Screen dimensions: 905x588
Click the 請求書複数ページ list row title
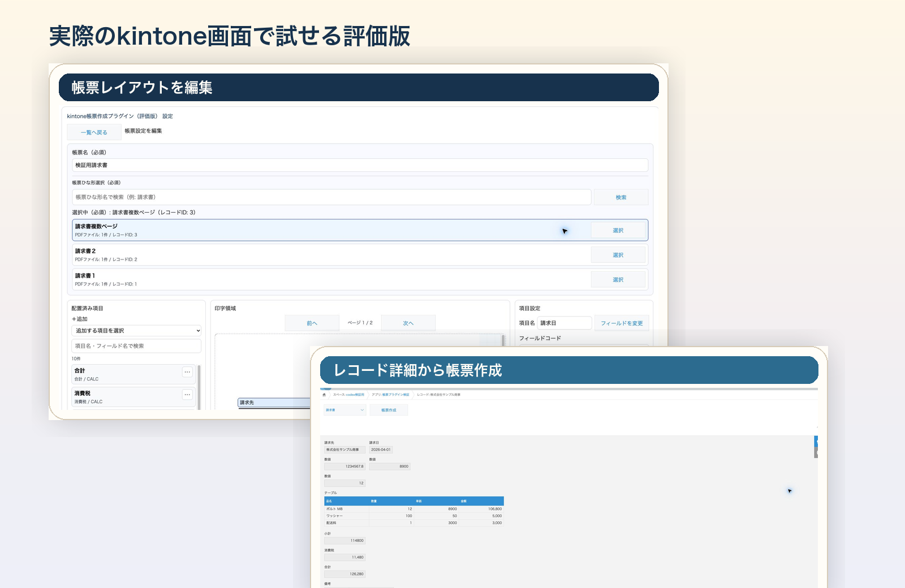pos(96,226)
